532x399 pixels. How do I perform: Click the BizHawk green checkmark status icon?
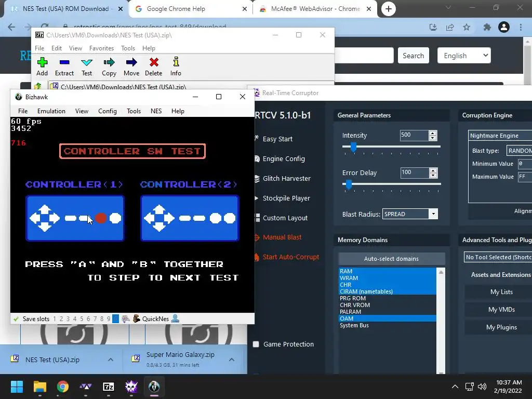tap(16, 319)
